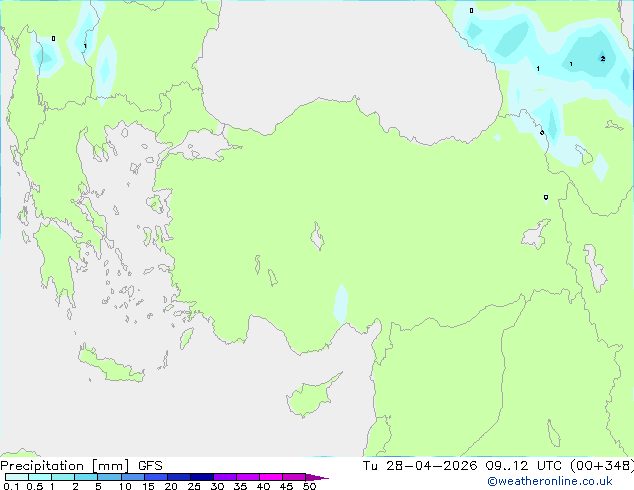Viewport: 634px width, 490px height.
Task: Pick the legend swatch between 0.5 and 1
Action: [x=40, y=477]
